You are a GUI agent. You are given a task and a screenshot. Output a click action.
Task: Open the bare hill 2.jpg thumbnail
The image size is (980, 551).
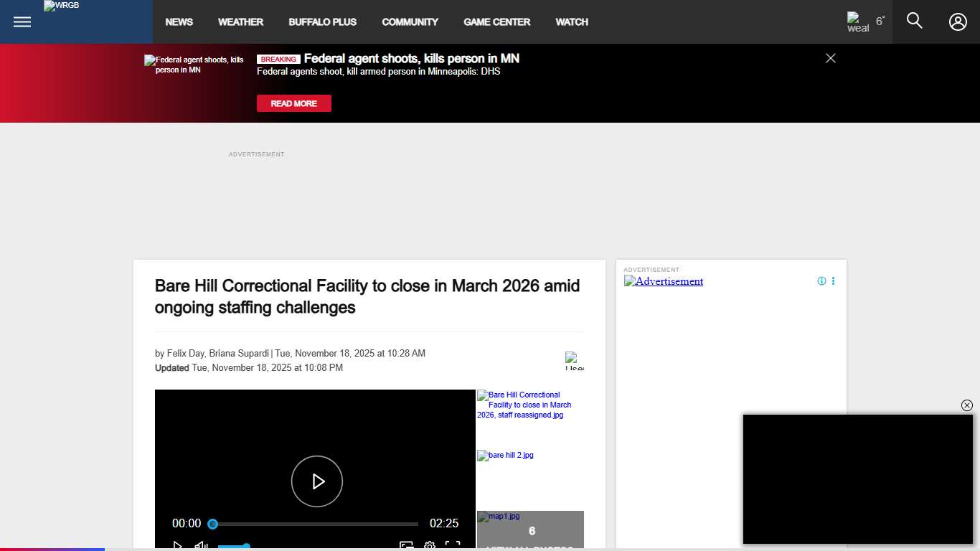[505, 455]
